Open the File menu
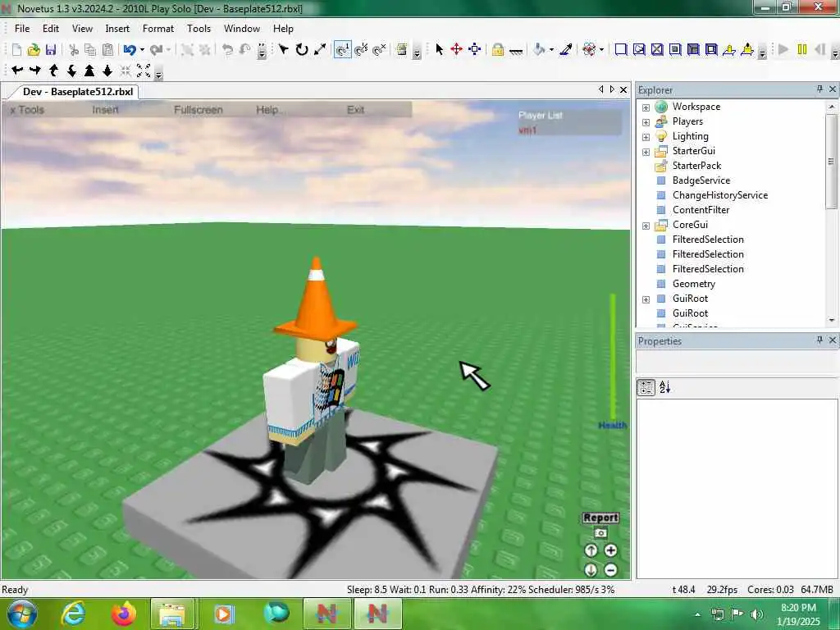 (22, 29)
